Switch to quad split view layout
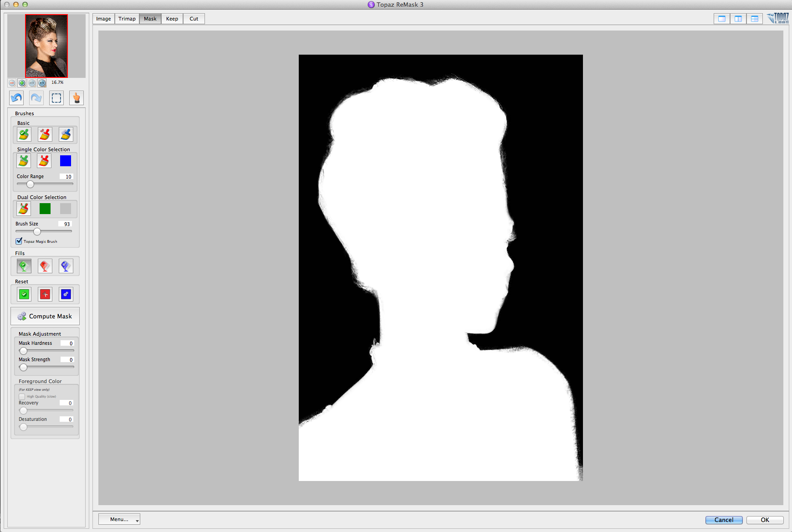The image size is (792, 532). point(755,19)
